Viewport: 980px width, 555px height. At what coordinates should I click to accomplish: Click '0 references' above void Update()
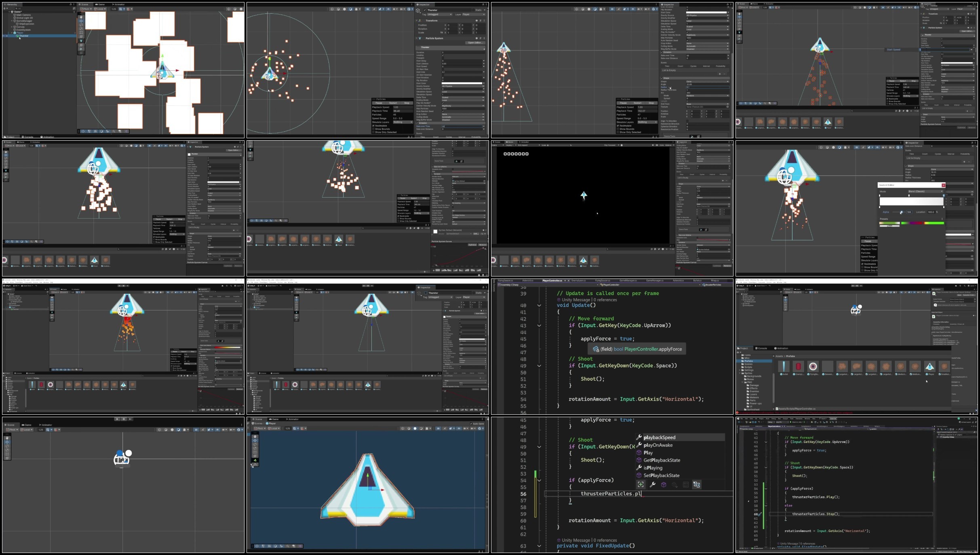point(605,300)
